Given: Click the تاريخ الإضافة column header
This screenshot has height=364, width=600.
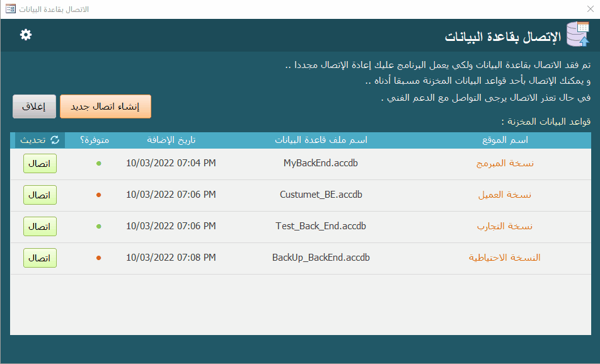Looking at the screenshot, I should [171, 140].
